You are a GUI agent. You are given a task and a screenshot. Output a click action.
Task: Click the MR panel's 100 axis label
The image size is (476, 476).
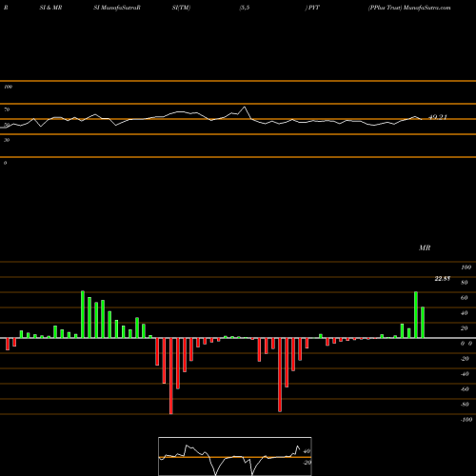click(x=466, y=268)
